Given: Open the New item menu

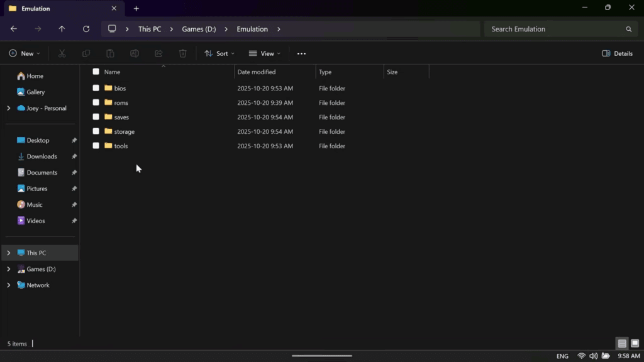Looking at the screenshot, I should [24, 53].
